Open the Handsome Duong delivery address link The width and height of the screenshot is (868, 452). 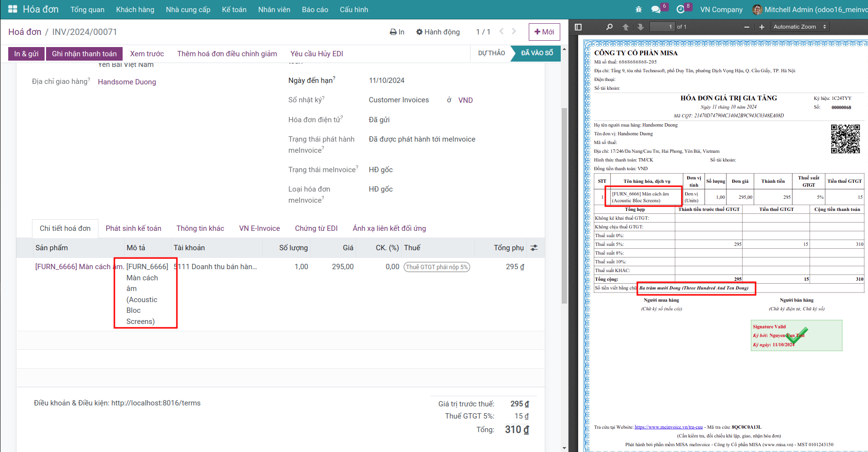(x=127, y=82)
